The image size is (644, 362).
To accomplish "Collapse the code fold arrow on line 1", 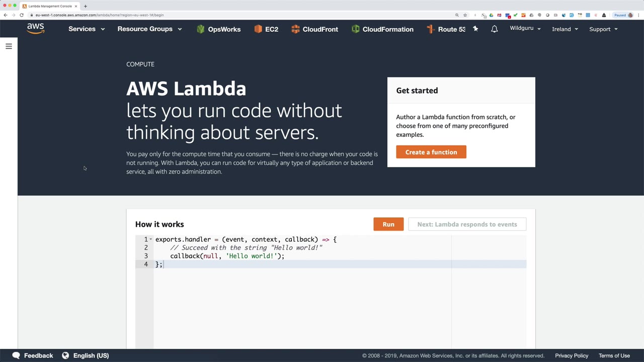I will pos(150,239).
